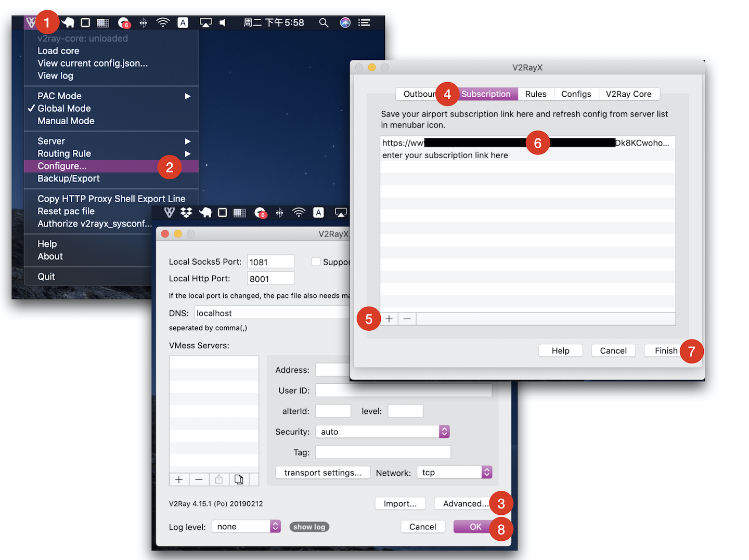749x560 pixels.
Task: Select Global Mode in the V2RayX menu
Action: 111,108
